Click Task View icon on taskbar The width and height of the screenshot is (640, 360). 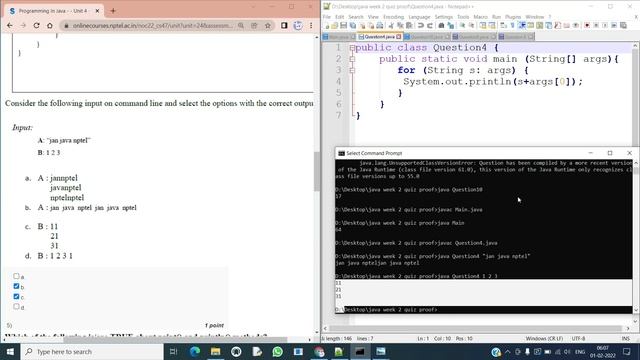click(173, 351)
